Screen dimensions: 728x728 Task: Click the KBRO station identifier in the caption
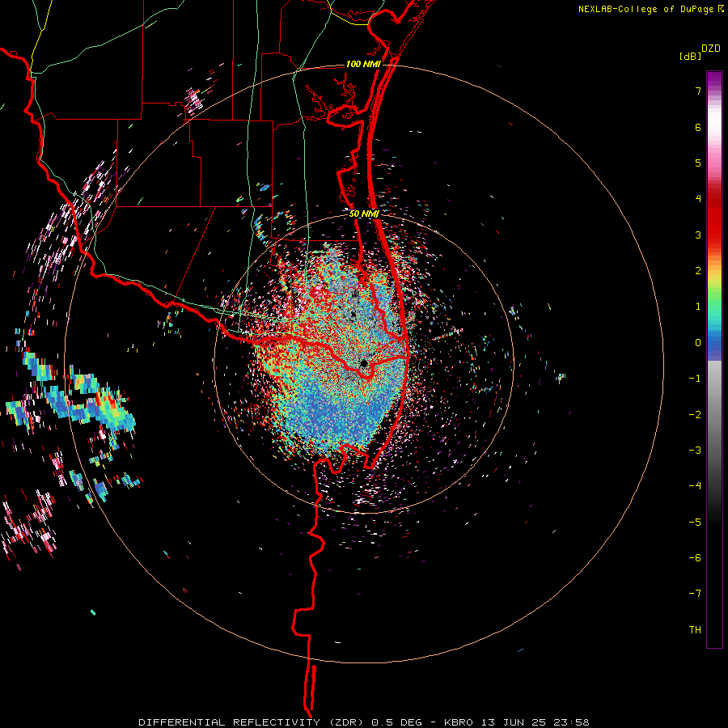[459, 722]
